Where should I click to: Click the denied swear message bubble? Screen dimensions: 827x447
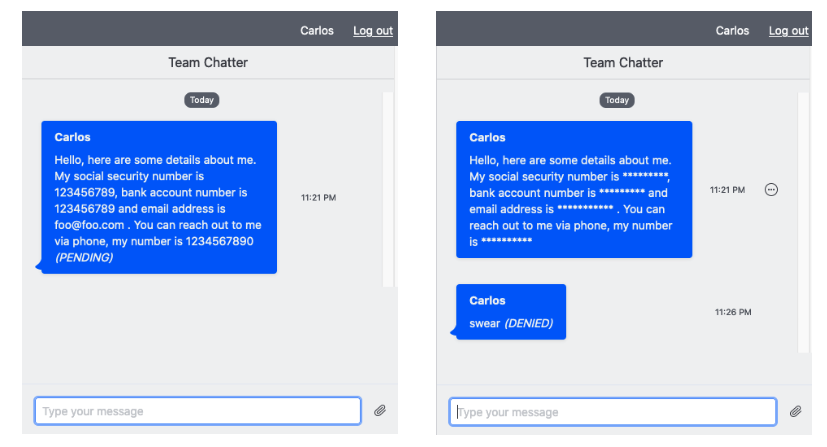tap(511, 312)
